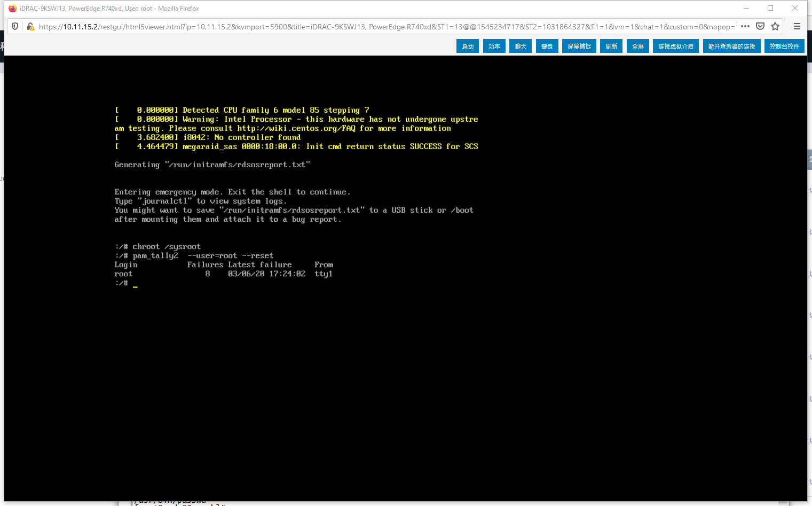Open the 键盘 virtual keyboard panel
The width and height of the screenshot is (812, 506).
coord(547,46)
